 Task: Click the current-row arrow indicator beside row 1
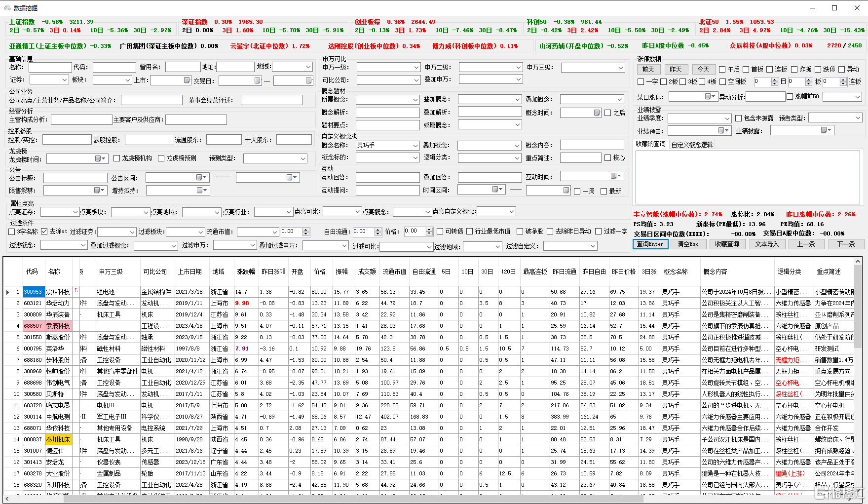[x=7, y=292]
